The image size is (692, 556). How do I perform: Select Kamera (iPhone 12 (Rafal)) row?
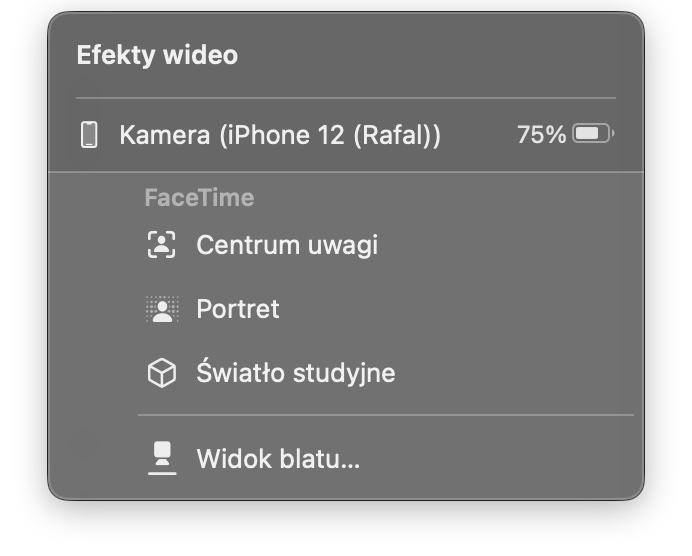pyautogui.click(x=346, y=135)
